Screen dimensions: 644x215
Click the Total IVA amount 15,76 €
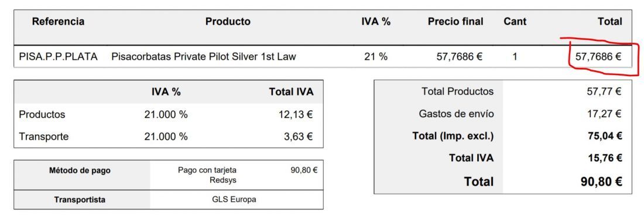[605, 158]
